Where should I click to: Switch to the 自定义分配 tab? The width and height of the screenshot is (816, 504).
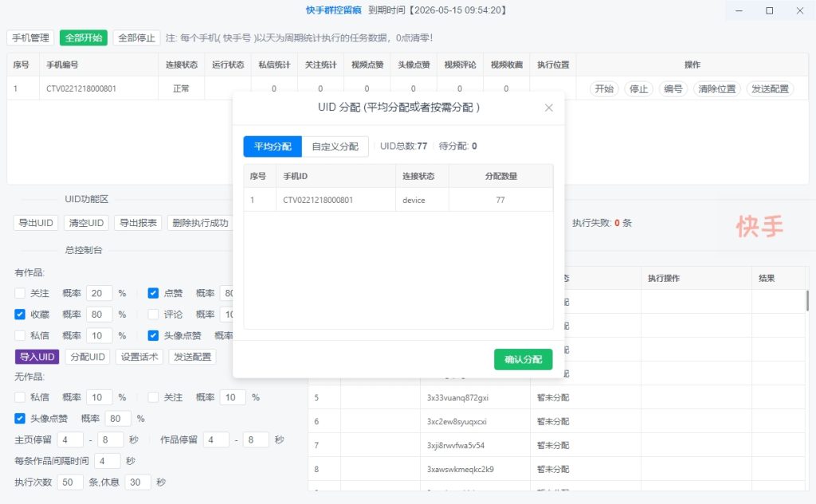(335, 146)
